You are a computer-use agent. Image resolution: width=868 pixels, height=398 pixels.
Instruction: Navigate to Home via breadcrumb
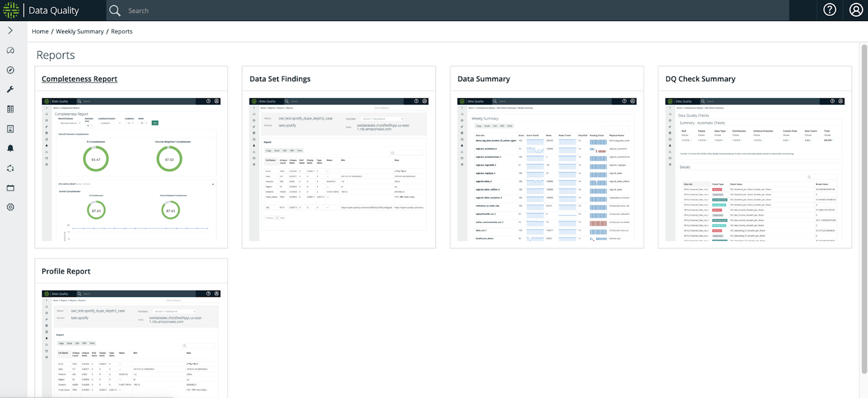(40, 31)
